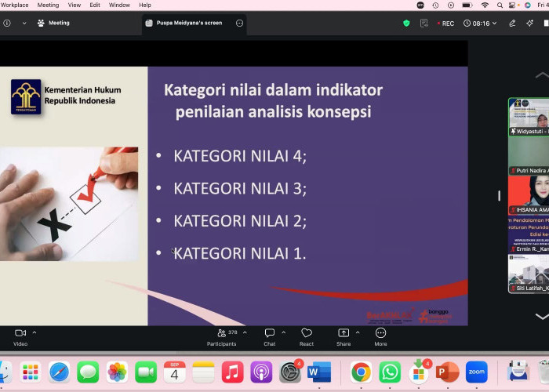The height and width of the screenshot is (392, 549).
Task: Open the Zoom icon in the dock
Action: 477,372
